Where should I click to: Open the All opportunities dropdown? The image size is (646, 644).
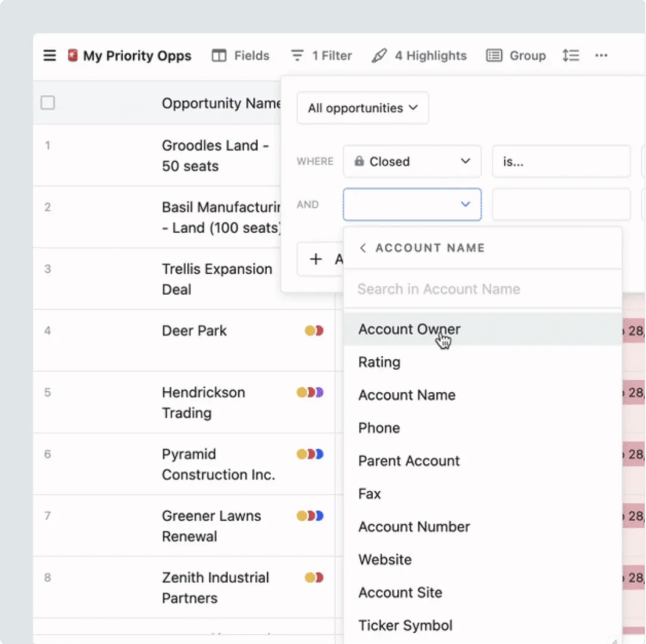363,108
